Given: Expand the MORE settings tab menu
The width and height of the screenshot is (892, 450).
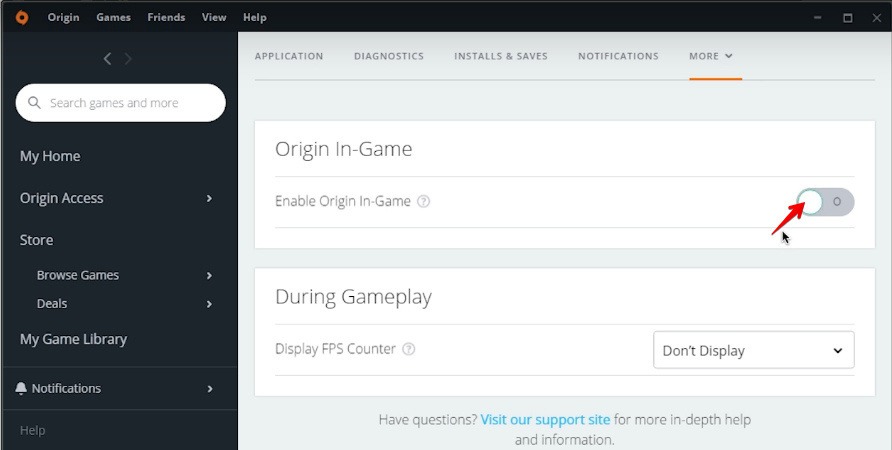Looking at the screenshot, I should coord(711,56).
